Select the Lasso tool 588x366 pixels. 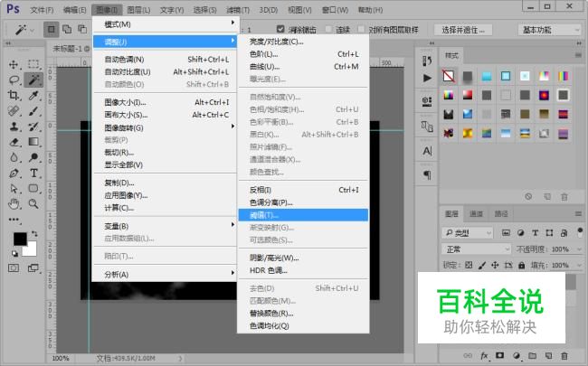click(14, 80)
